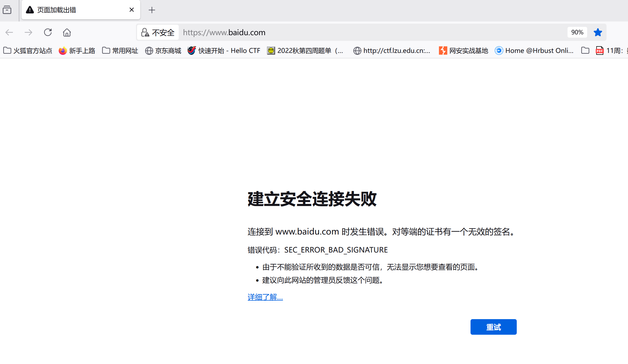The height and width of the screenshot is (364, 628).
Task: Click the home icon in toolbar
Action: [x=67, y=33]
